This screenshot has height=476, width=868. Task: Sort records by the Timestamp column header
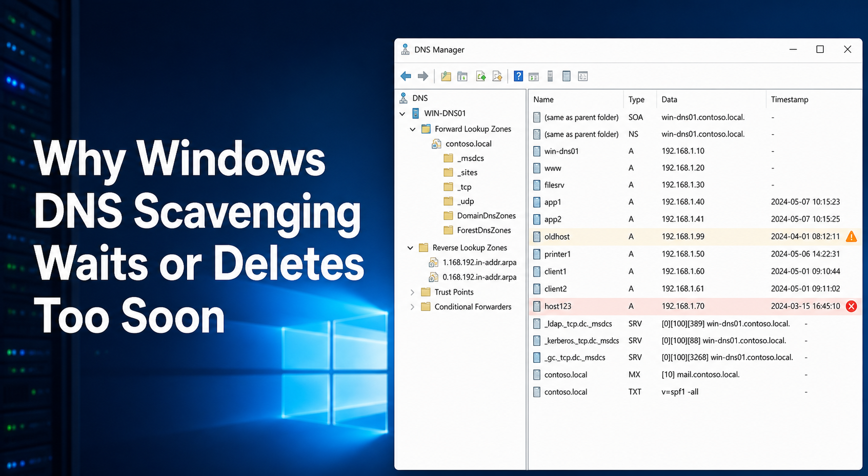tap(790, 99)
